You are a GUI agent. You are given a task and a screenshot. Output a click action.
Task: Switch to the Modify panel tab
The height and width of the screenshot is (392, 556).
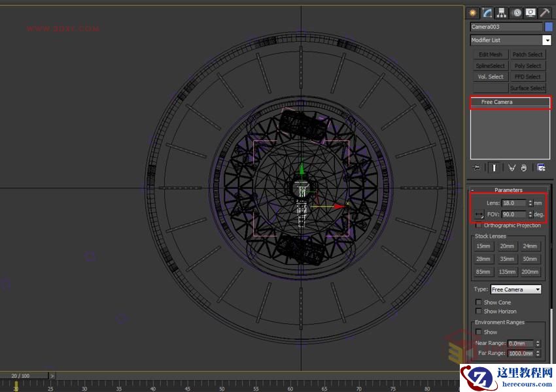tap(487, 12)
